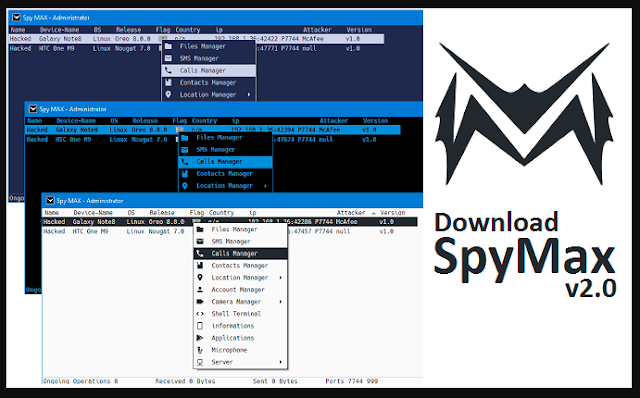Click blue location pin icon in black window
This screenshot has width=640, height=398.
(x=185, y=186)
